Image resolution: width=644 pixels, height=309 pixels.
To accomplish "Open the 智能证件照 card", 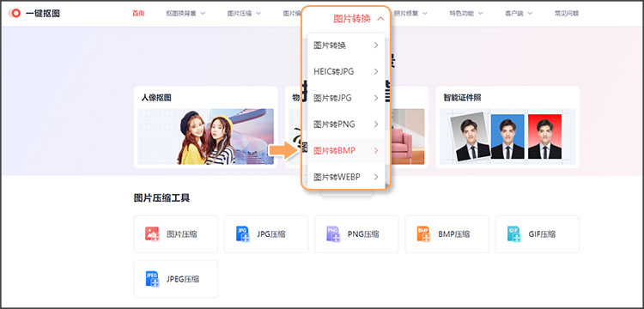I will click(x=507, y=127).
